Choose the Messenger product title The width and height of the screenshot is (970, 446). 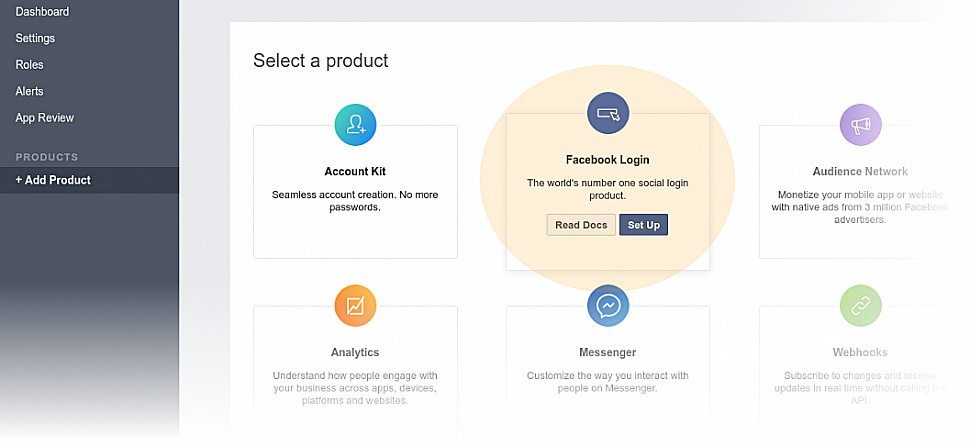click(607, 353)
